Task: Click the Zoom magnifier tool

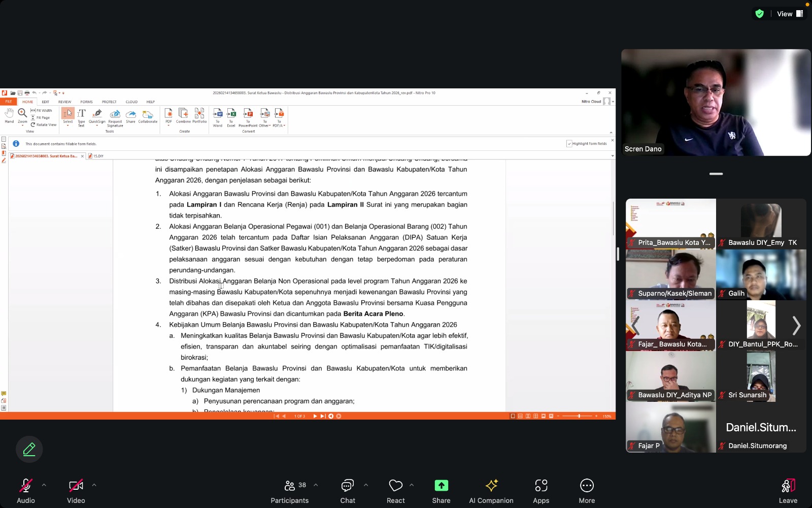Action: [22, 116]
